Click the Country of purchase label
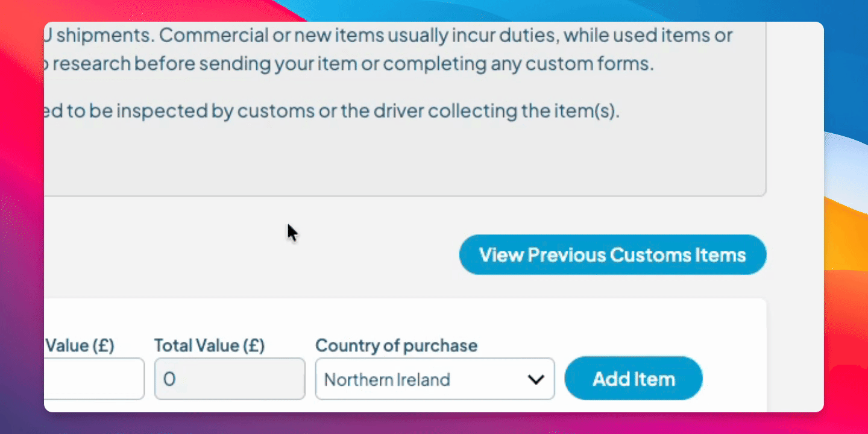Image resolution: width=868 pixels, height=434 pixels. click(x=396, y=345)
